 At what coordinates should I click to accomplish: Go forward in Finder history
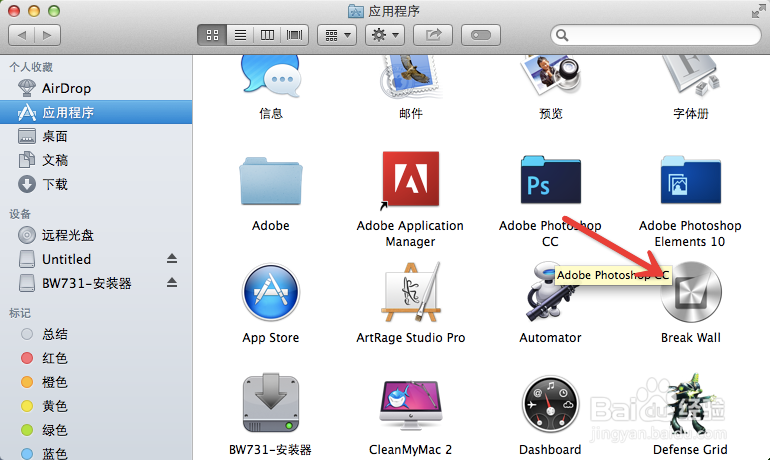48,35
